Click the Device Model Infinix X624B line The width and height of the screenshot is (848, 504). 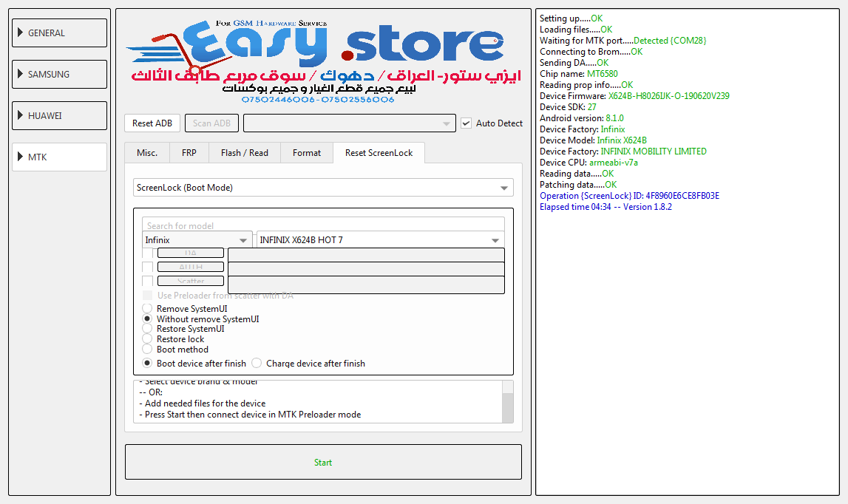(593, 140)
